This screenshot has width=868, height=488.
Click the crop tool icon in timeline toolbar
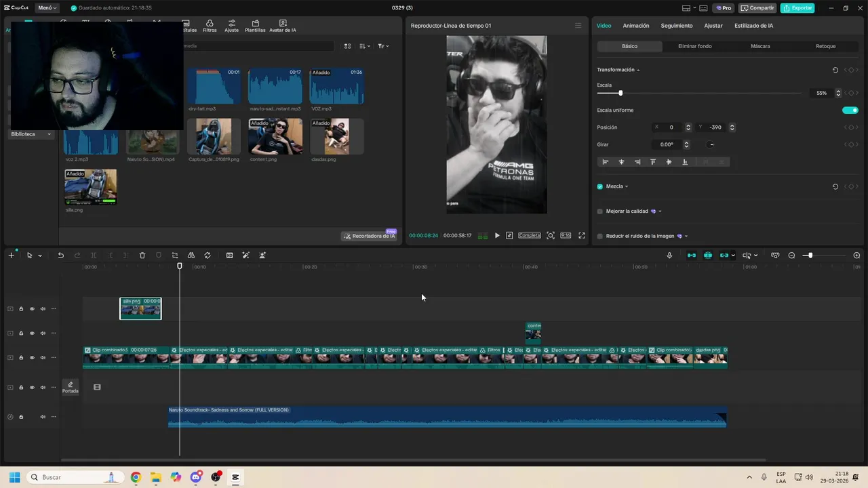pos(175,256)
